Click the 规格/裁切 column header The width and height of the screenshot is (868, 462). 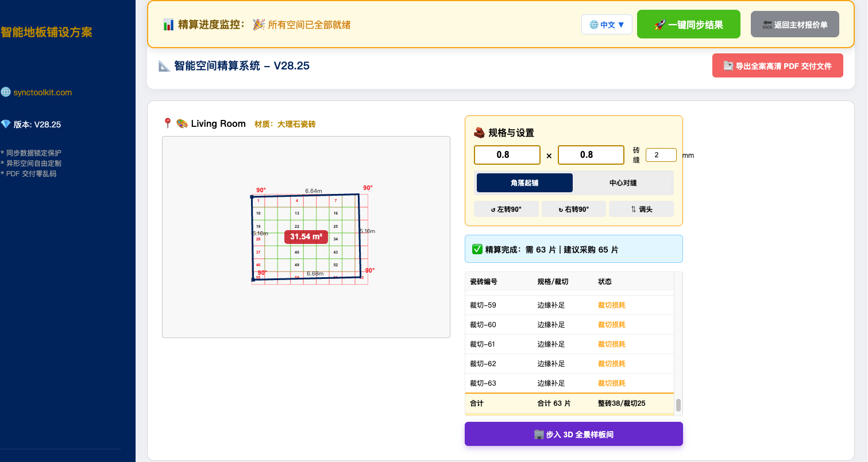click(553, 282)
